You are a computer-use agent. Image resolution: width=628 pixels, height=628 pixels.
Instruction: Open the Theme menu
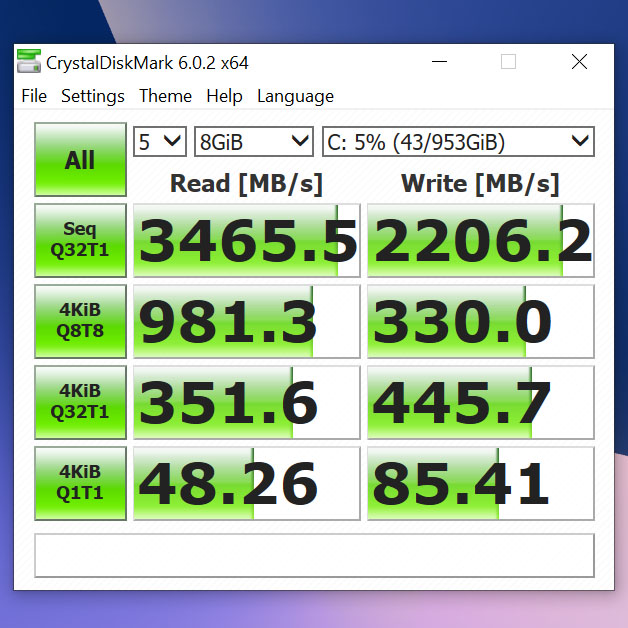pyautogui.click(x=165, y=96)
